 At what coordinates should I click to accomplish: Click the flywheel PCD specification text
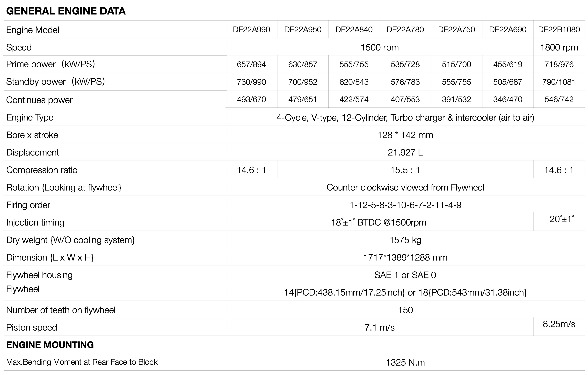(405, 293)
